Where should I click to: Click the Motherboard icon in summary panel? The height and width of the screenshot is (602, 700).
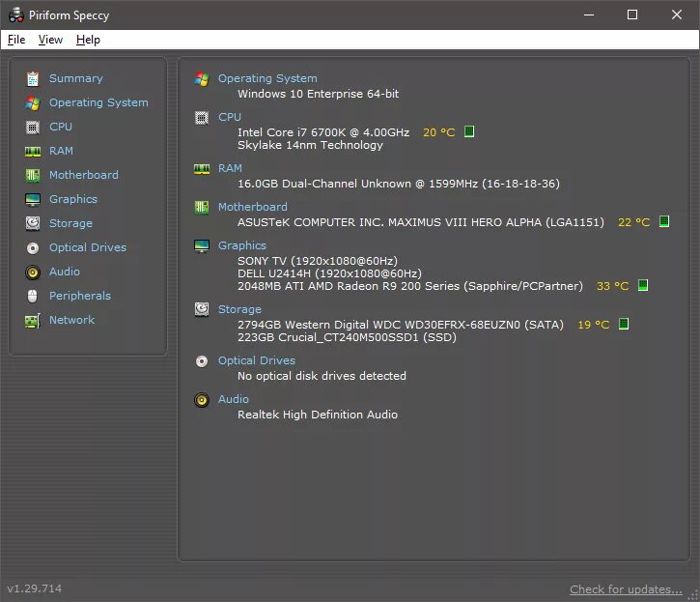[x=202, y=208]
